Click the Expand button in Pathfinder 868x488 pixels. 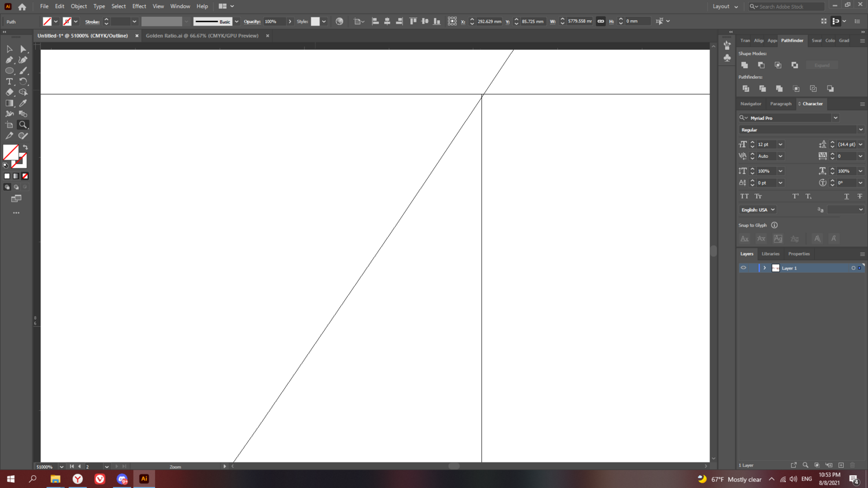(822, 65)
